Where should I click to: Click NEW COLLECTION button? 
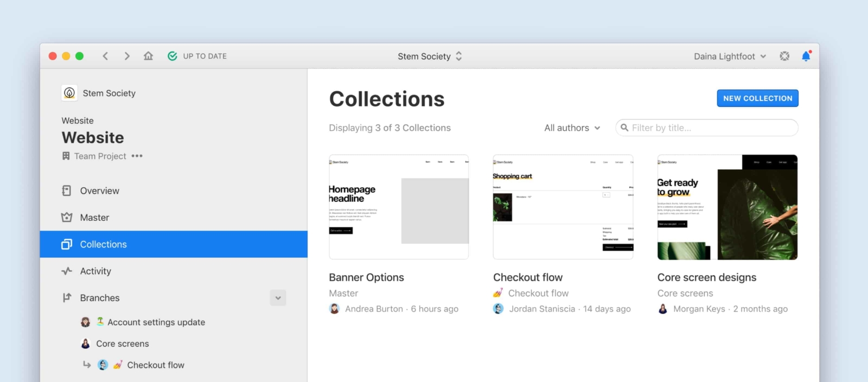[757, 98]
